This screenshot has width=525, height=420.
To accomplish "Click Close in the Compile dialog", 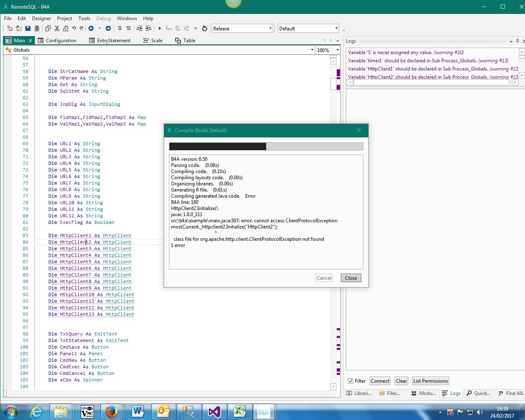I will point(351,278).
